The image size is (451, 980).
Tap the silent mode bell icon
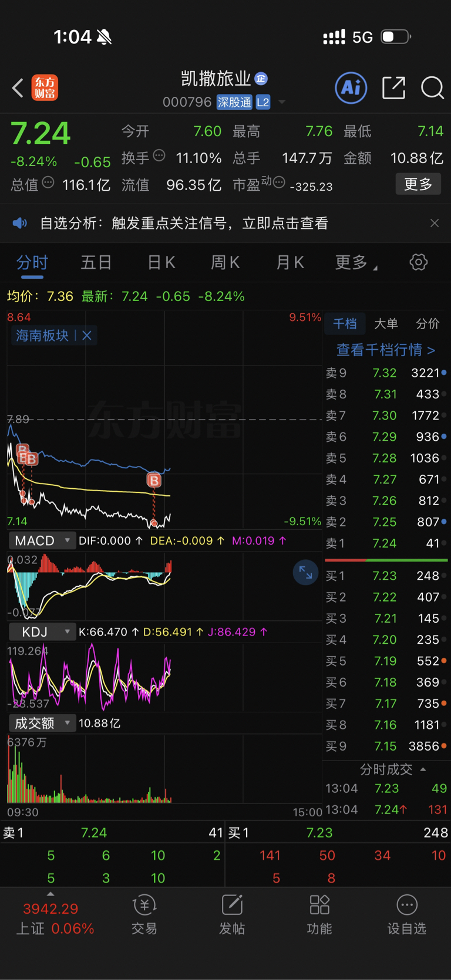pos(105,38)
